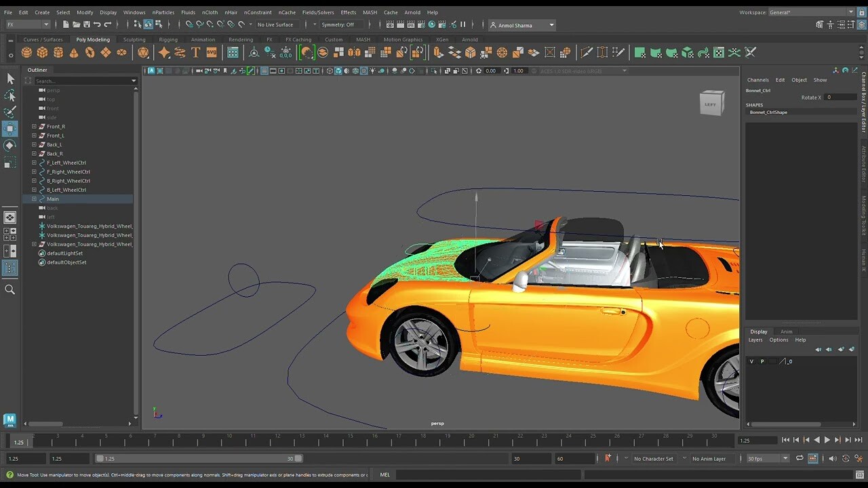Click the SVG import shelf icon
This screenshot has height=488, width=868.
[212, 52]
